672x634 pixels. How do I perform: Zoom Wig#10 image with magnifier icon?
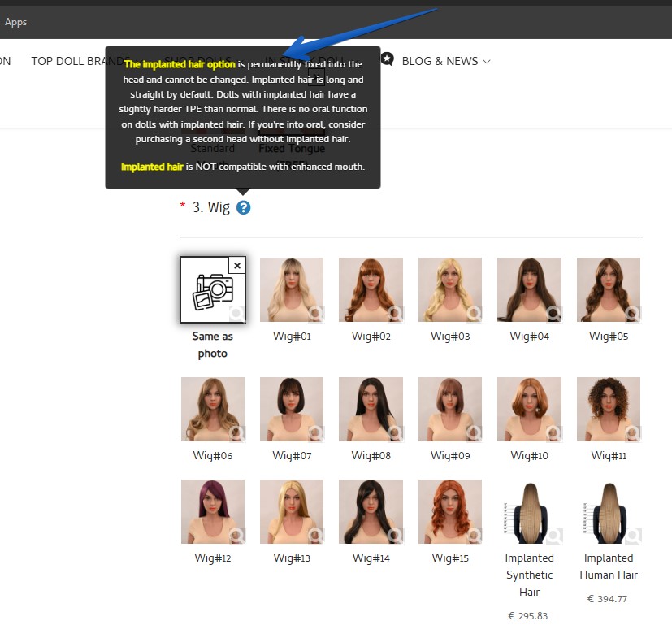[553, 434]
